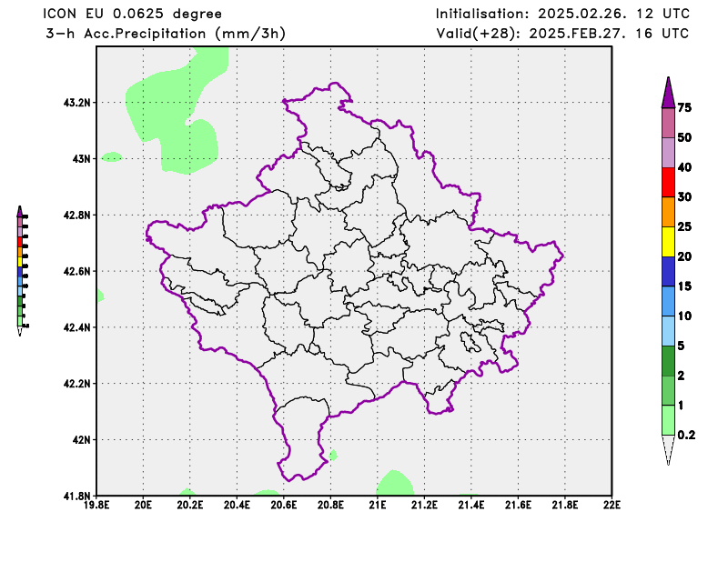Click the legend value label 0.2
728x562 pixels.
687,436
